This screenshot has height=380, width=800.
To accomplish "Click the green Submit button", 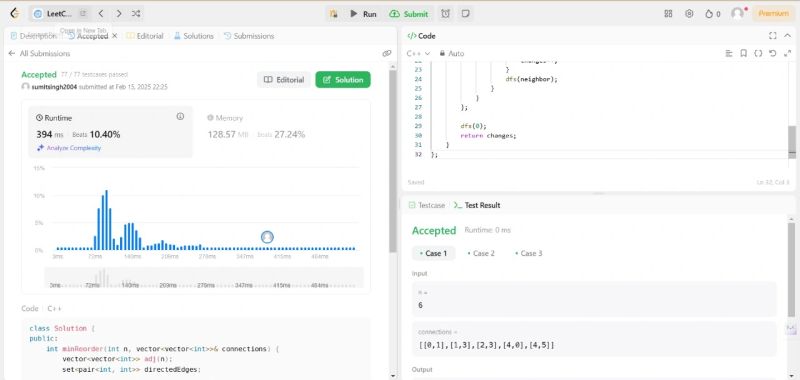I will (x=409, y=14).
